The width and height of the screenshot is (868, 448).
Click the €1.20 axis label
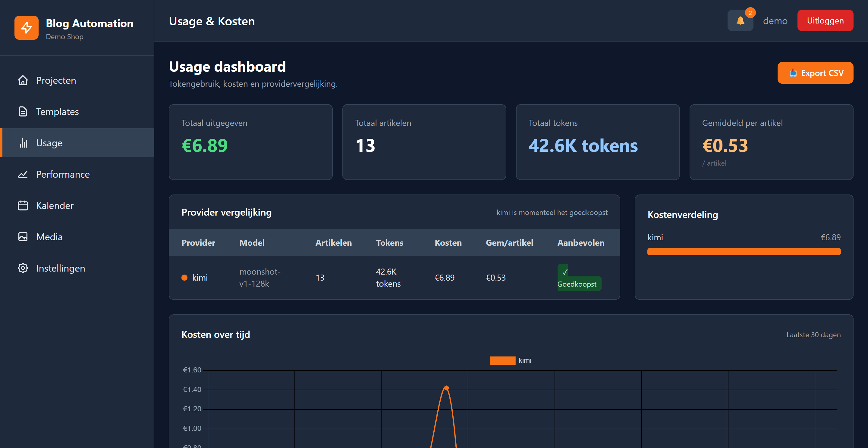192,409
